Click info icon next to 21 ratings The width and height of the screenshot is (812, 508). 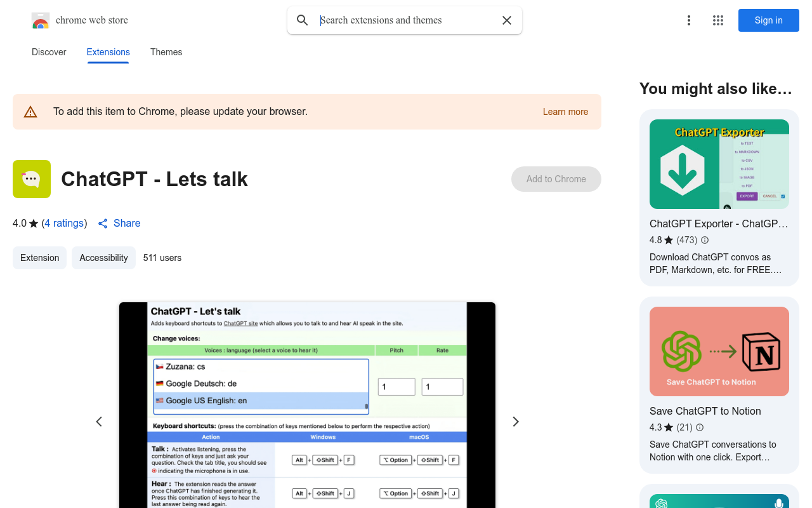coord(700,427)
